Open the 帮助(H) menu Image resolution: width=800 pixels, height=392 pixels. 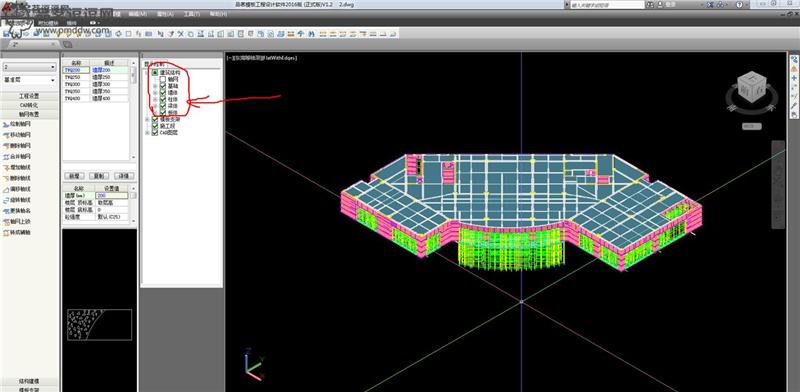219,14
